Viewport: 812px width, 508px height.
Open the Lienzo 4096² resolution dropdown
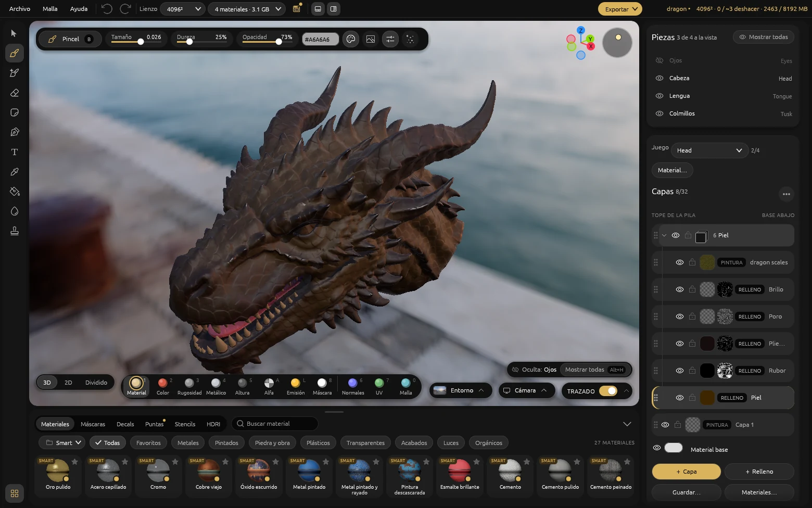point(183,9)
